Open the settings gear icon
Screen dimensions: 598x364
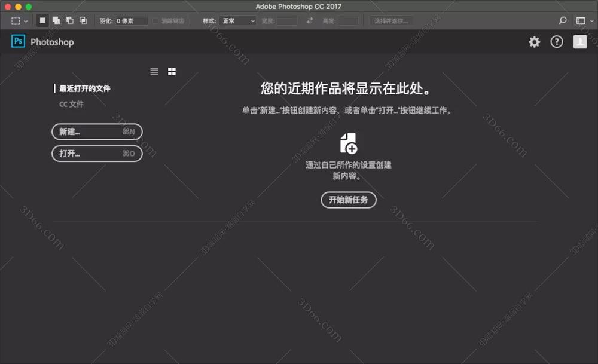pyautogui.click(x=534, y=42)
